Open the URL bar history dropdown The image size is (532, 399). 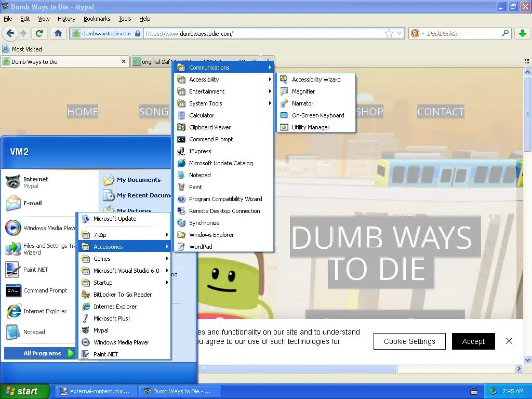click(x=400, y=33)
